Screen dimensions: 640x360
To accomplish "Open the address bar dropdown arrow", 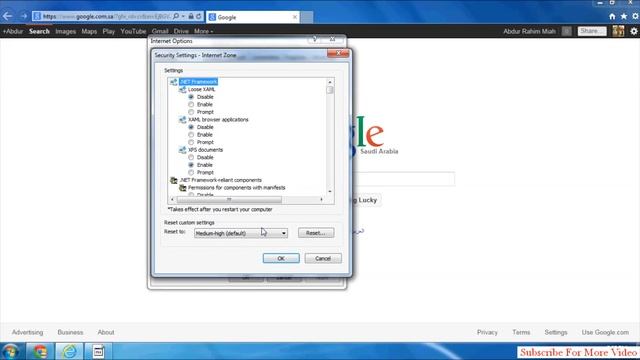I will (183, 16).
